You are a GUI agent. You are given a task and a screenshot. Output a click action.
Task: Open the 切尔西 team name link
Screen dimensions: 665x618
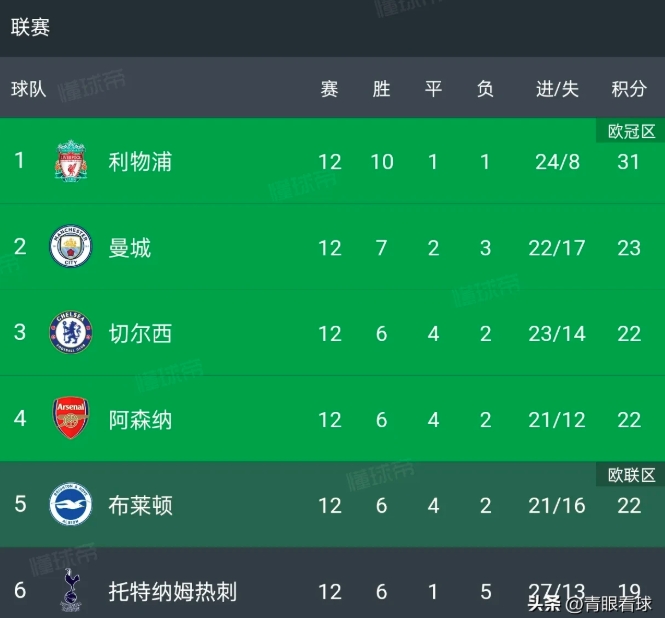pos(140,334)
